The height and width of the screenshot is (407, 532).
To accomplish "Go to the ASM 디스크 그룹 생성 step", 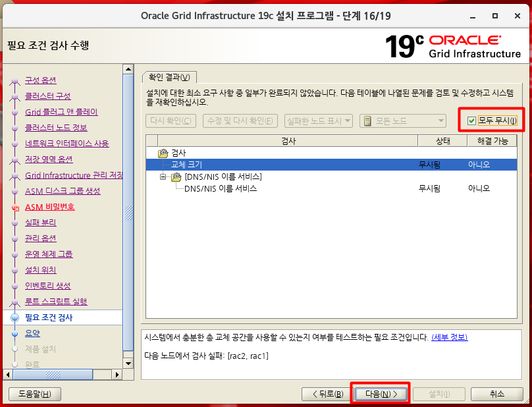I will pyautogui.click(x=63, y=191).
